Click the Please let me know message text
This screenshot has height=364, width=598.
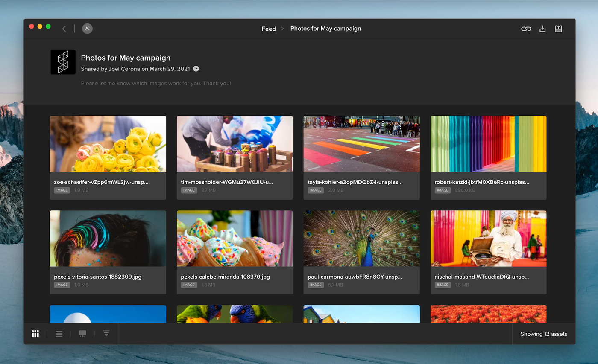click(x=156, y=83)
